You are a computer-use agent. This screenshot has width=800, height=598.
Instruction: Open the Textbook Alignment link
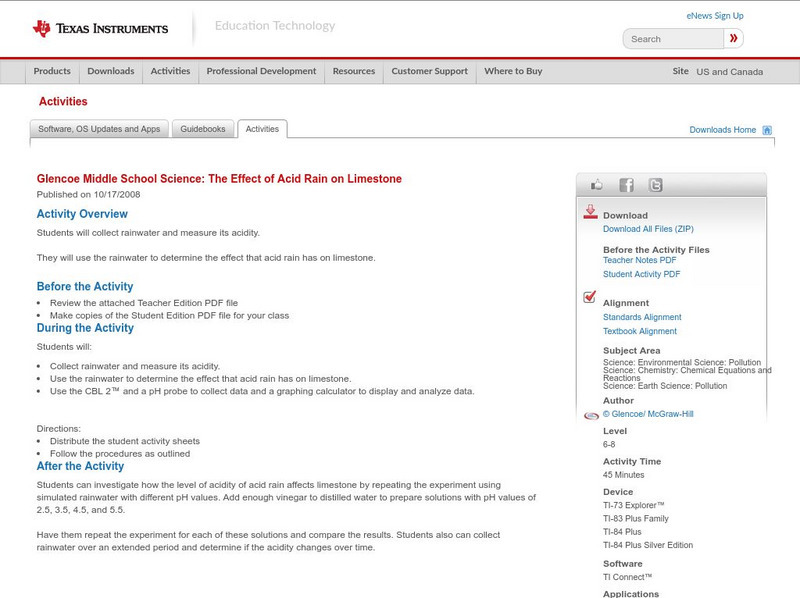pyautogui.click(x=640, y=332)
